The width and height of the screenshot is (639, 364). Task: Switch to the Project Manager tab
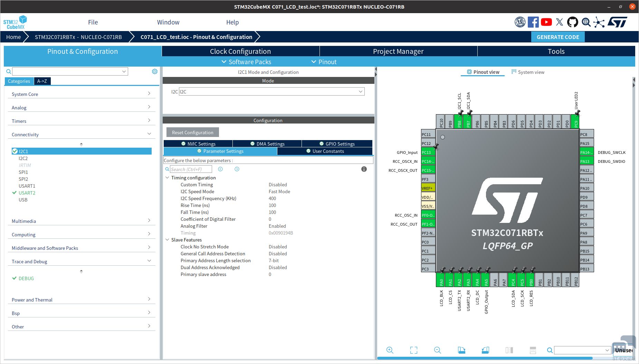pos(398,51)
